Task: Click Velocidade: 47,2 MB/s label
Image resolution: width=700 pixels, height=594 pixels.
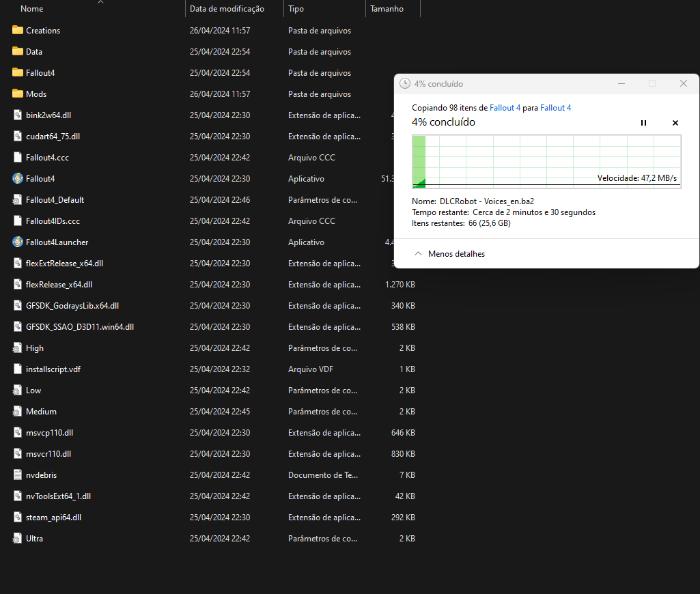Action: (637, 178)
